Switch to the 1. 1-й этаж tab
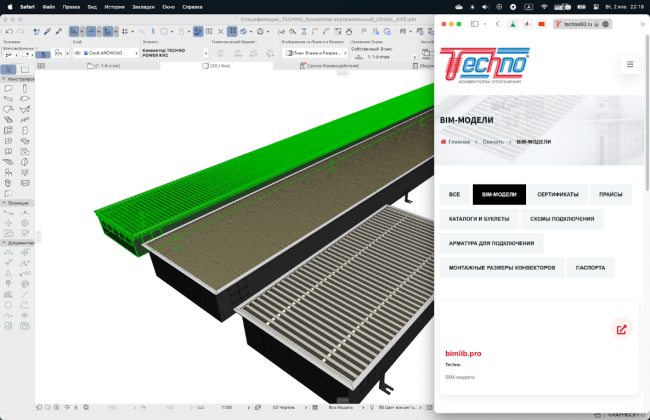Viewport: 650px width, 420px height. pyautogui.click(x=110, y=65)
